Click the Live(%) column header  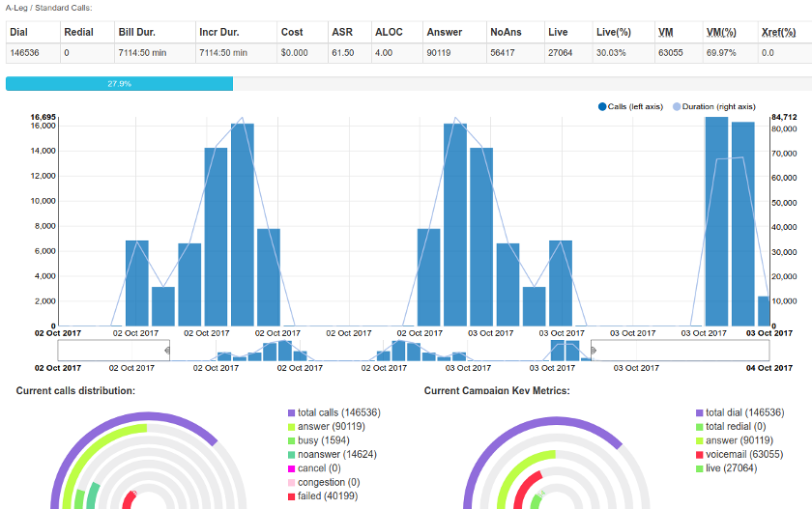click(x=623, y=32)
